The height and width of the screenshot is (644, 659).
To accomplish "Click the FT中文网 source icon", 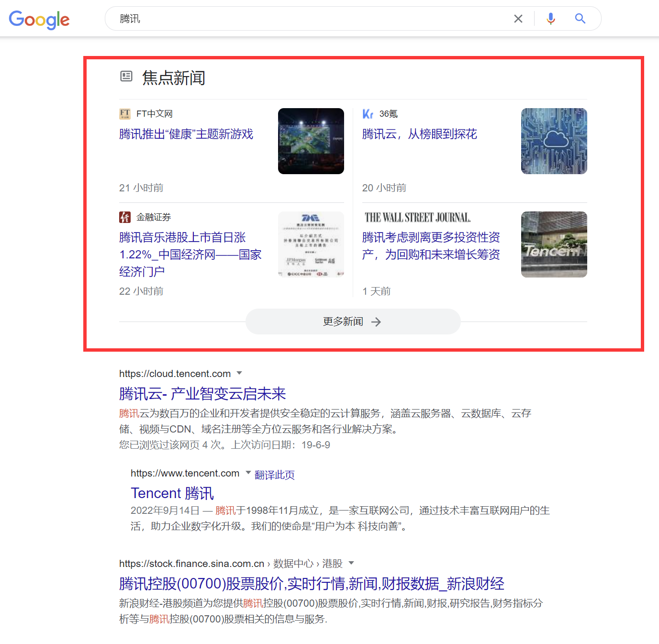I will [124, 113].
